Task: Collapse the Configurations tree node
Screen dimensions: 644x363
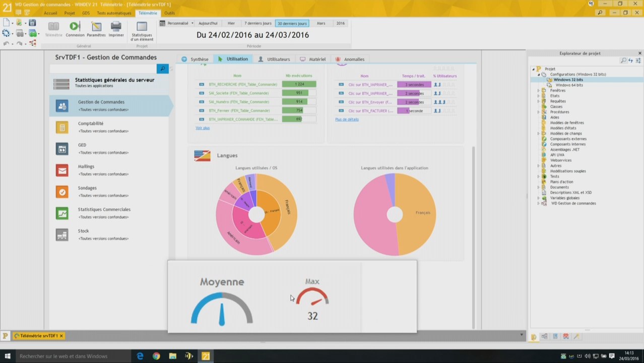Action: click(x=538, y=74)
